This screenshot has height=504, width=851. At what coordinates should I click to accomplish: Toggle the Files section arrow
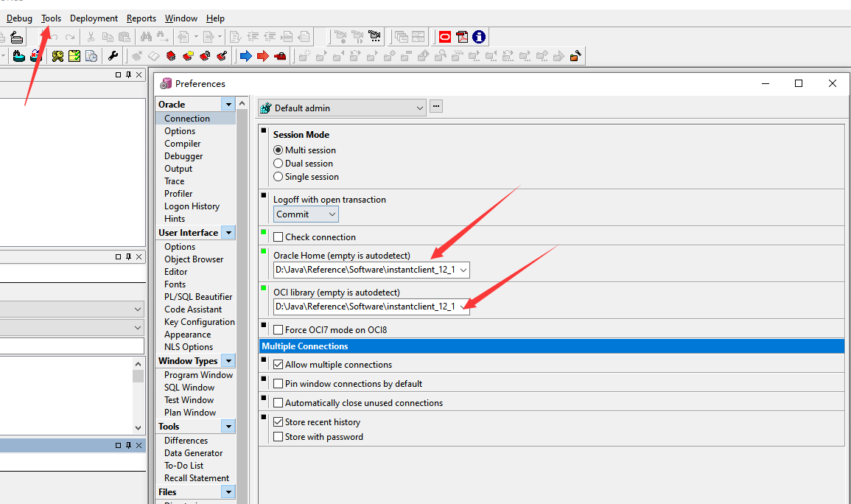click(228, 492)
